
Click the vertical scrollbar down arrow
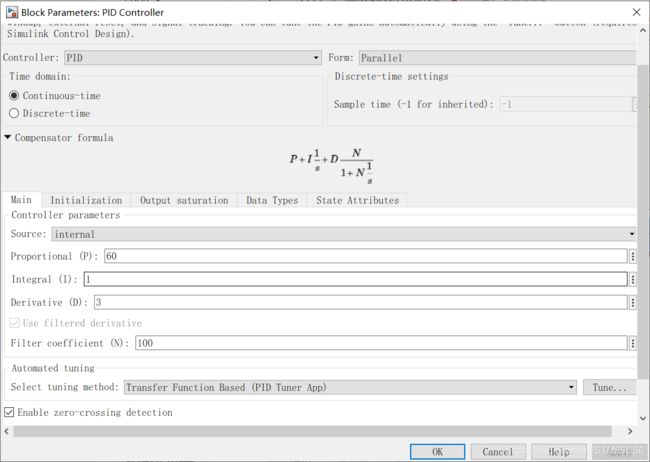coord(643,418)
